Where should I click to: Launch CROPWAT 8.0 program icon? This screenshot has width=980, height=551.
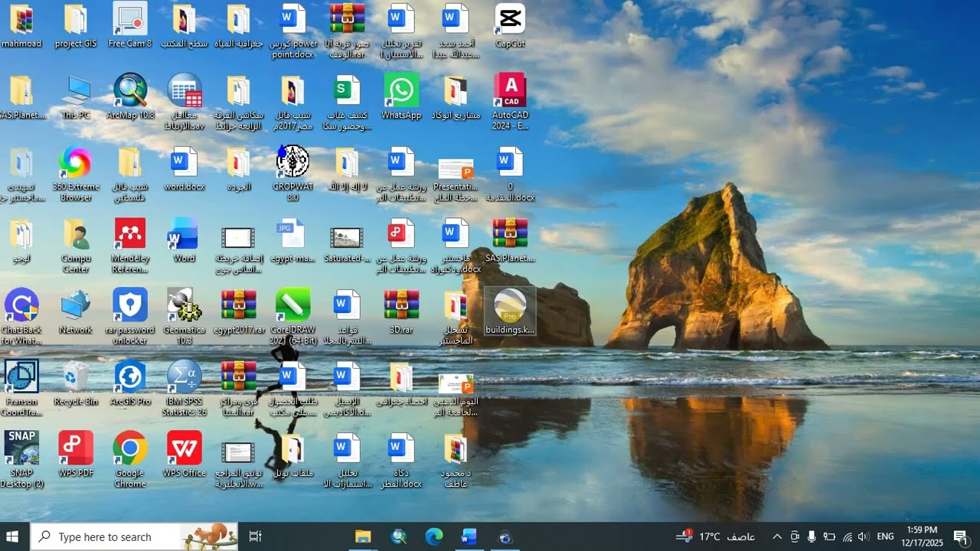pyautogui.click(x=292, y=173)
